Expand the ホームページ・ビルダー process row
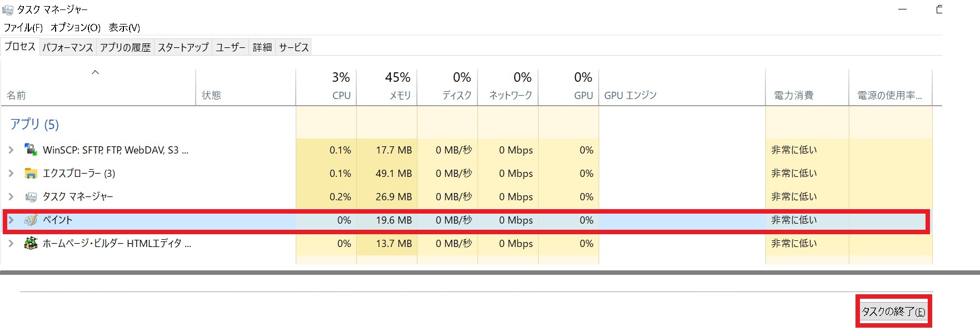Screen dimensions: 980x331 pyautogui.click(x=11, y=243)
